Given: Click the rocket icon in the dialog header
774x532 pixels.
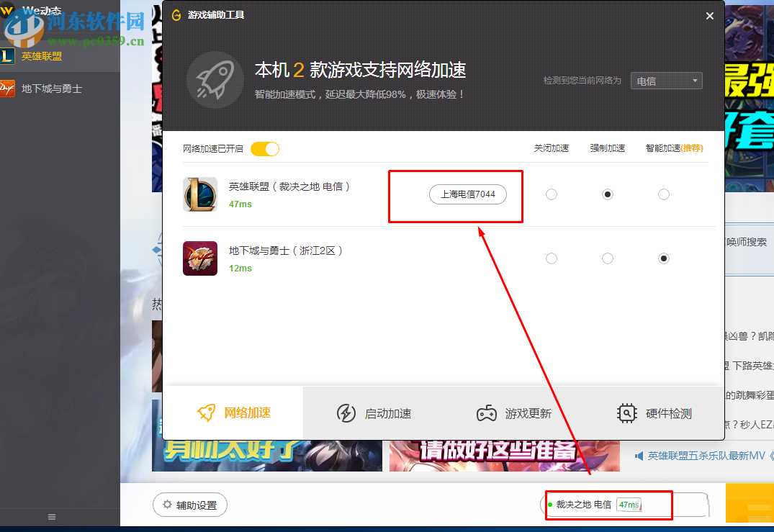Looking at the screenshot, I should [x=214, y=80].
